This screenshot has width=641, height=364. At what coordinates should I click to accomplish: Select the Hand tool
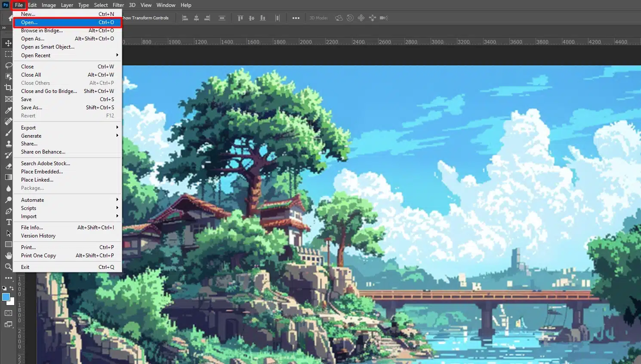[x=8, y=256]
